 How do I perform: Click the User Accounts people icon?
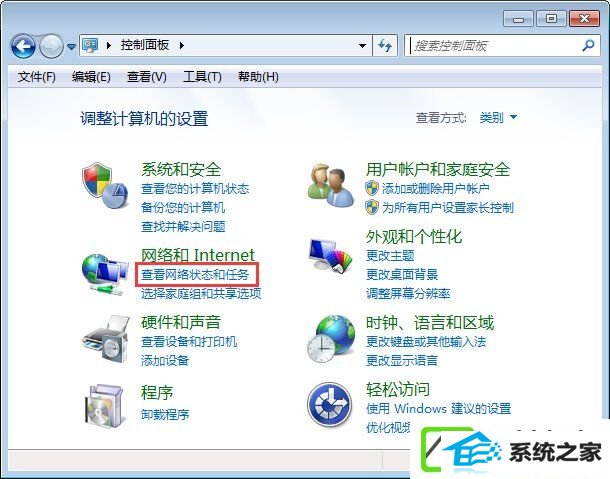point(331,185)
